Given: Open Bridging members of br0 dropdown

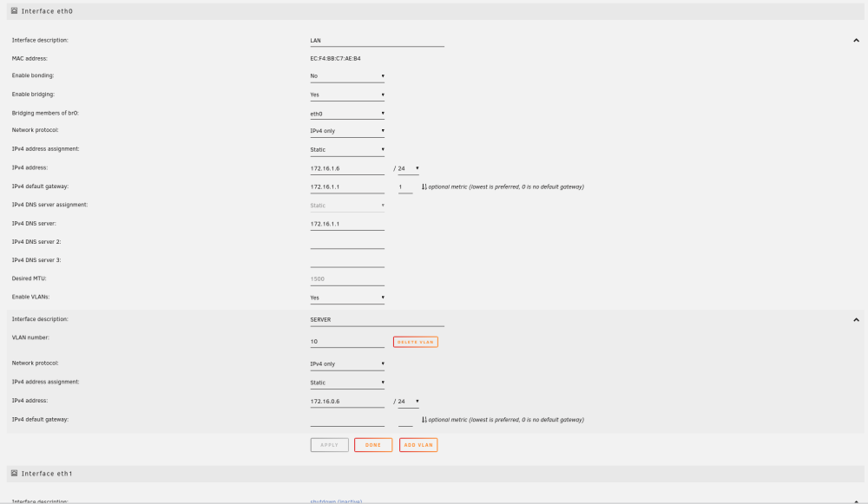Looking at the screenshot, I should coord(347,114).
